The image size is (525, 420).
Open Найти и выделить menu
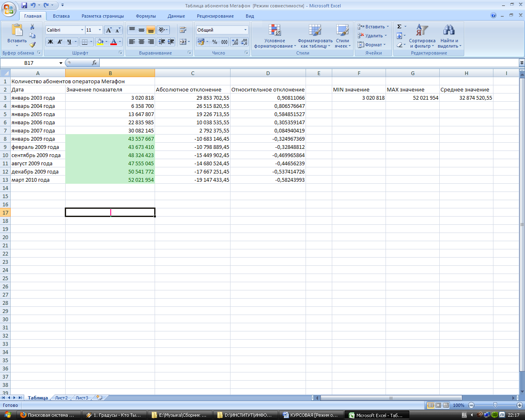tap(450, 36)
